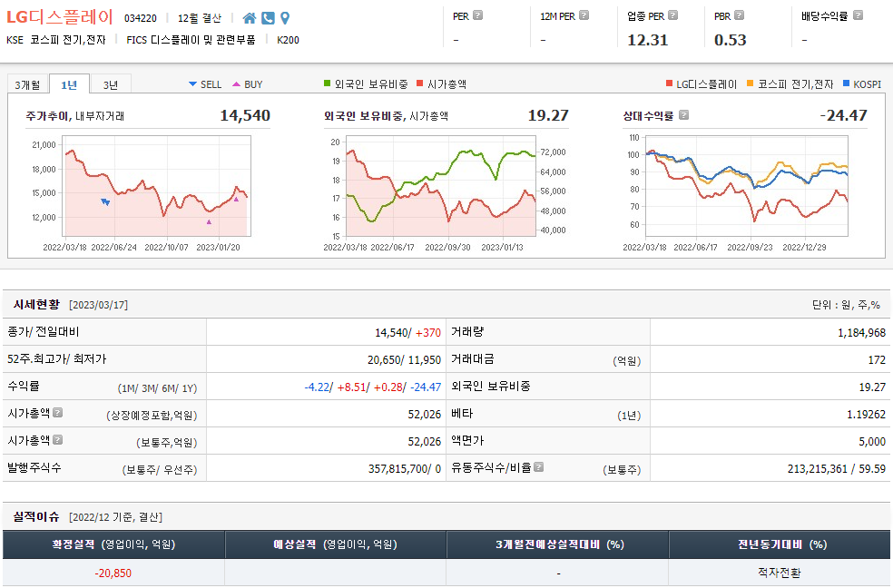Image resolution: width=893 pixels, height=588 pixels.
Task: Open help icon next to 배당수익률
Action: click(858, 15)
